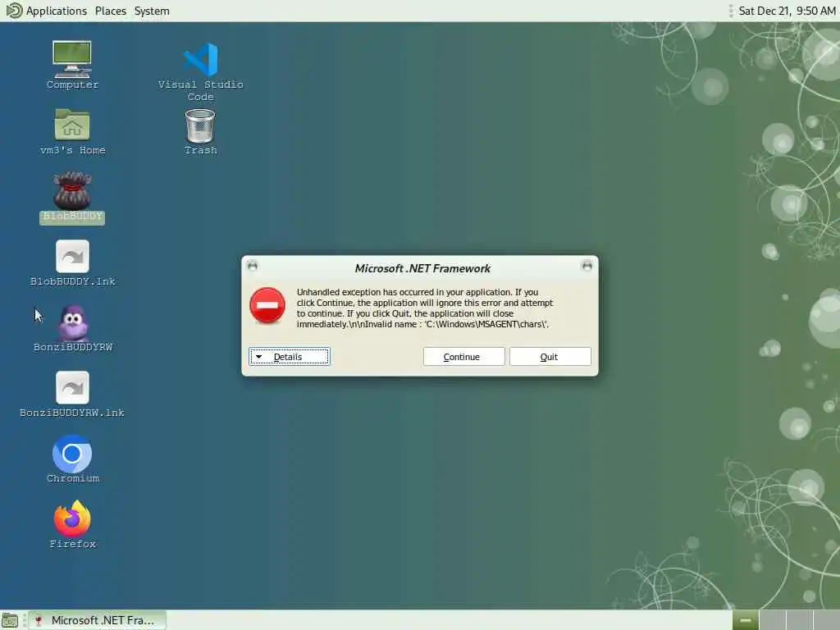Click the red error icon in dialog
The width and height of the screenshot is (840, 630).
coord(267,305)
